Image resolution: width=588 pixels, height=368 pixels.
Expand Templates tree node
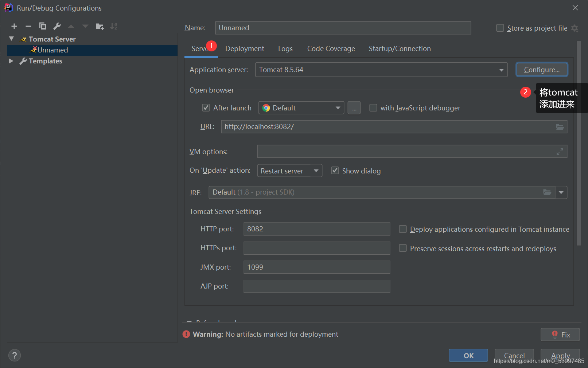(11, 61)
